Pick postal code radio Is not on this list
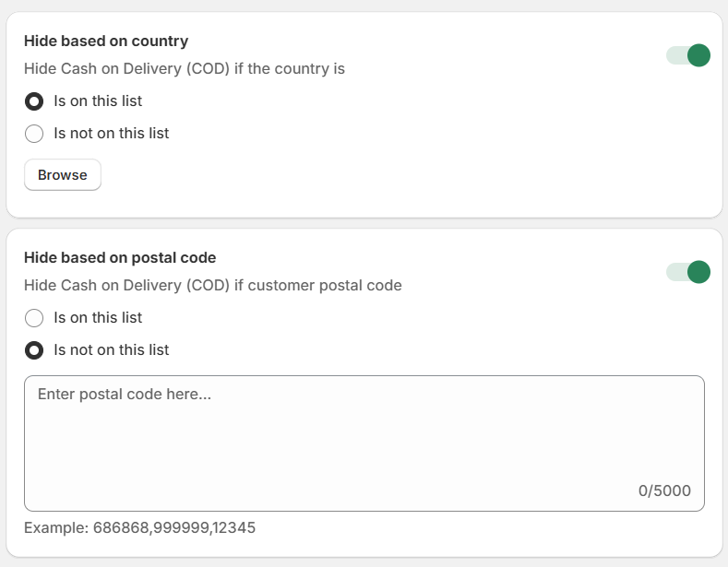This screenshot has height=567, width=728. tap(34, 350)
